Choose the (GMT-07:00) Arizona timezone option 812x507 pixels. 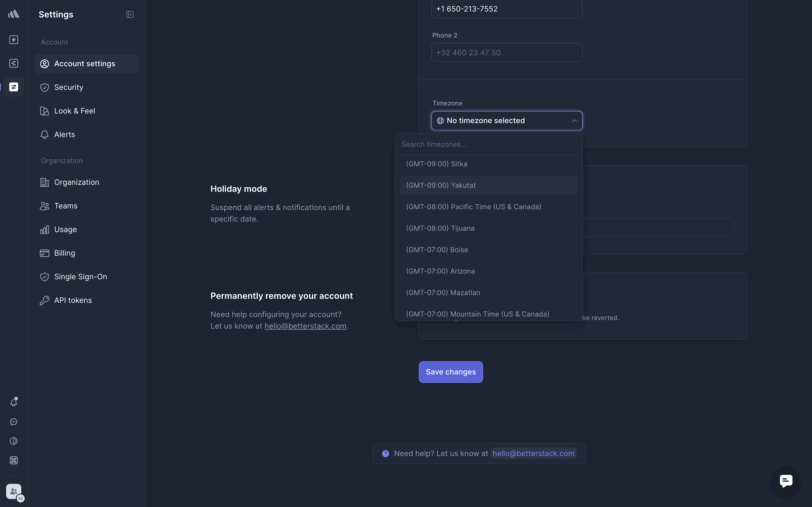pos(440,271)
